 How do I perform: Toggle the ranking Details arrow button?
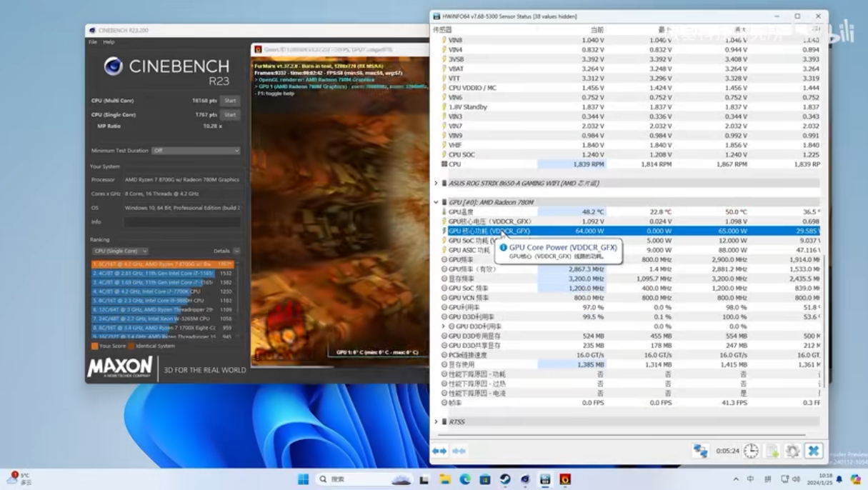[236, 251]
